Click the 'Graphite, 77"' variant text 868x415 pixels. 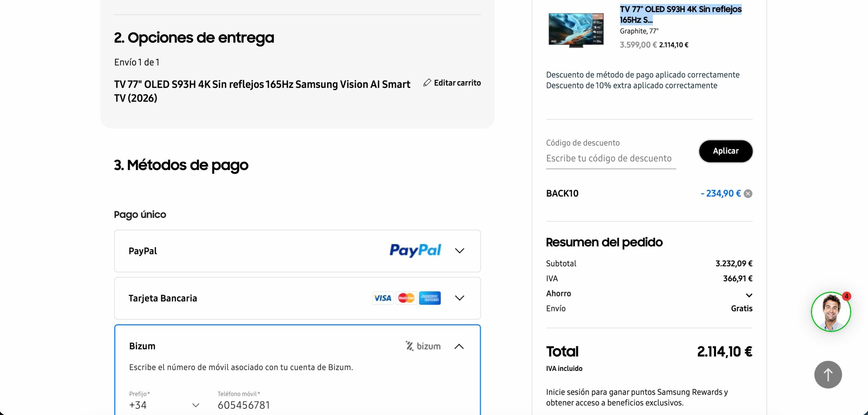tap(639, 31)
